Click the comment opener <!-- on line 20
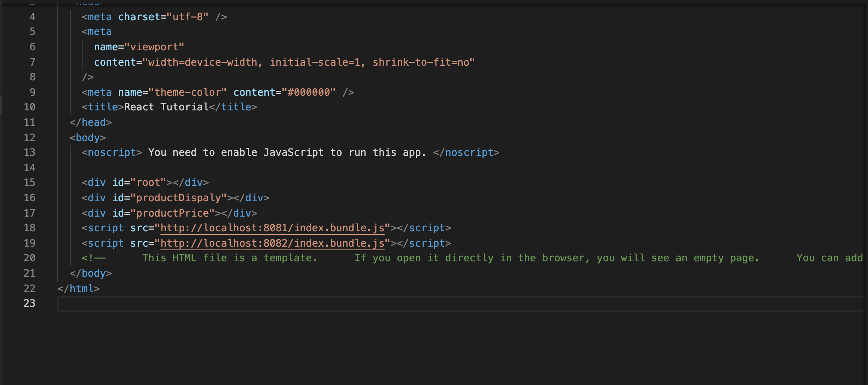Image resolution: width=868 pixels, height=385 pixels. [94, 258]
